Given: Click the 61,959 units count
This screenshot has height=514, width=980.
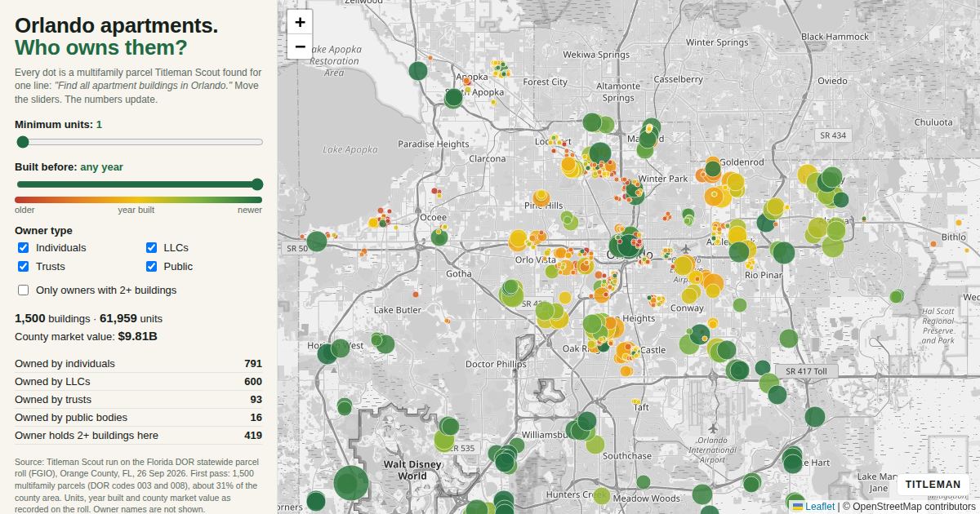Looking at the screenshot, I should coord(131,318).
